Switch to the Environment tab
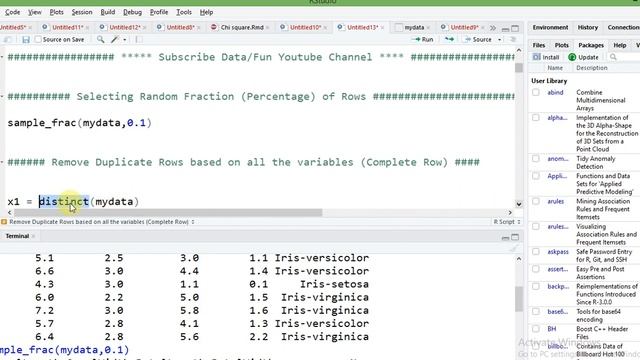The height and width of the screenshot is (360, 640). 550,27
